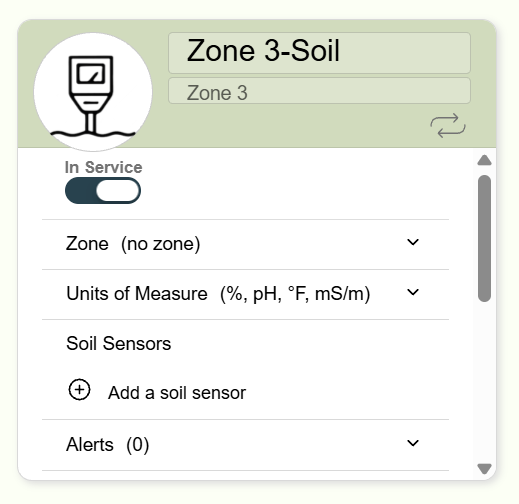Edit the Zone 3-Soil name field
Viewport: 519px width, 504px height.
[319, 53]
